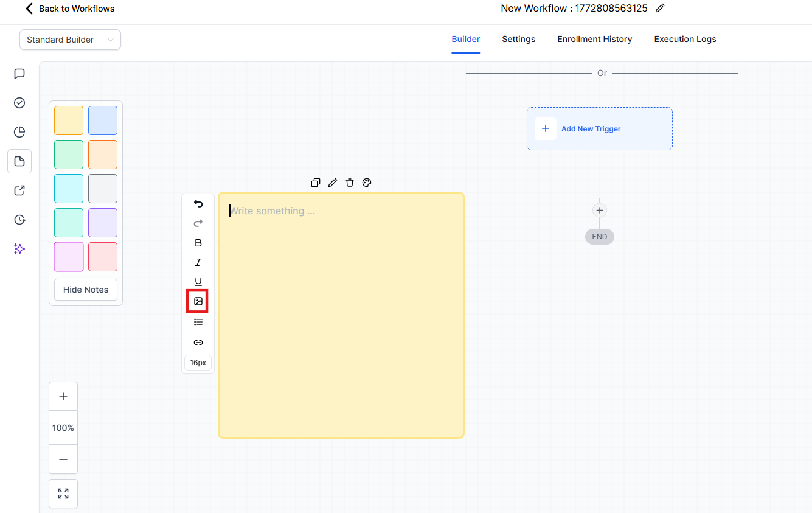Insert a bulleted list in the note

pos(198,322)
